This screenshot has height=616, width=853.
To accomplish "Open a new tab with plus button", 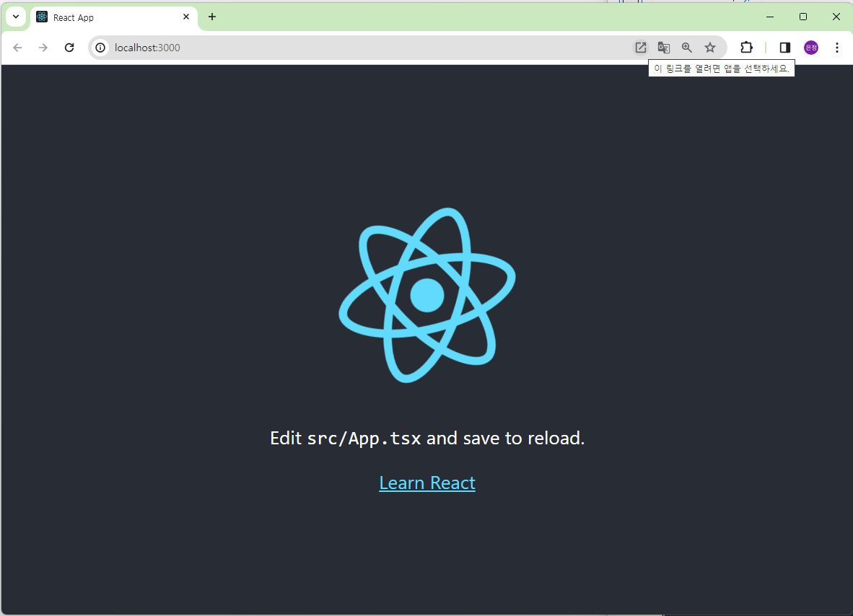I will point(212,17).
